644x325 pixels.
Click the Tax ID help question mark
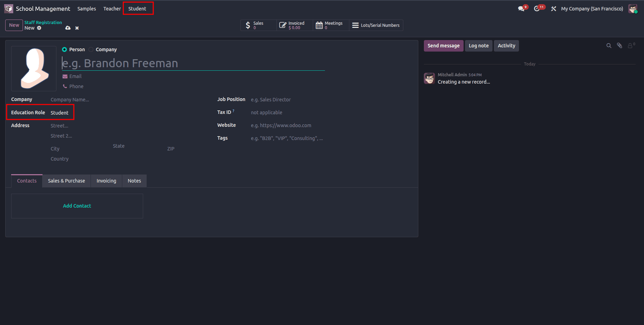[x=233, y=111]
